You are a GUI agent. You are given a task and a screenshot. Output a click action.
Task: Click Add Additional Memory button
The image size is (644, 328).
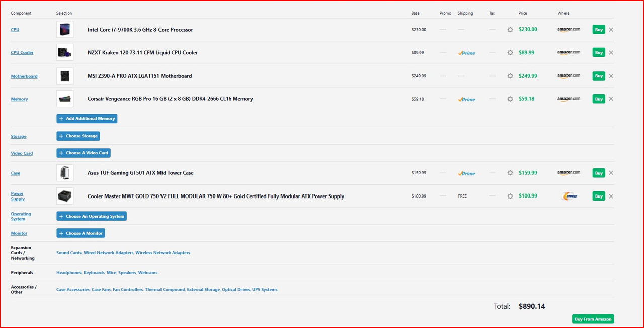[x=87, y=119]
